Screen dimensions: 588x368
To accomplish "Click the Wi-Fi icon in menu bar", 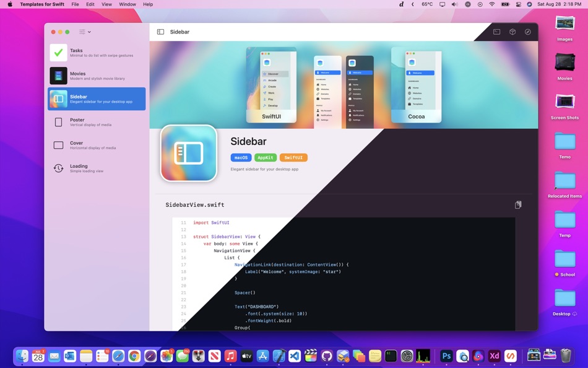I will tap(491, 4).
